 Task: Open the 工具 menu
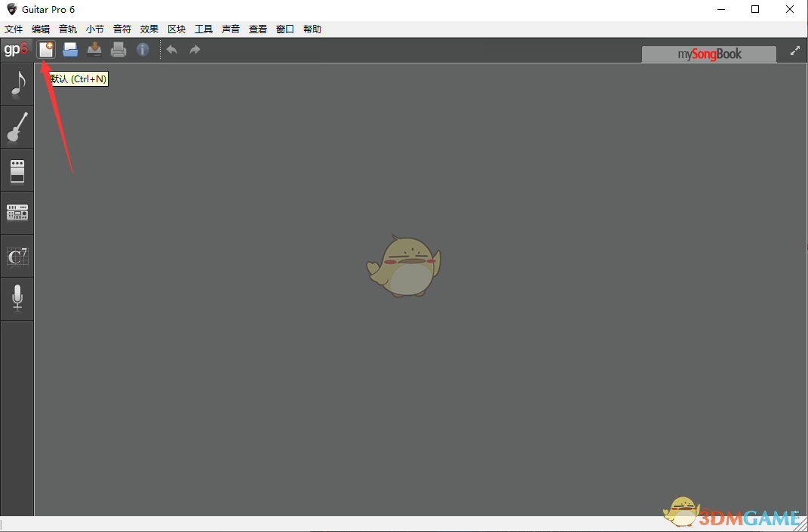[204, 29]
